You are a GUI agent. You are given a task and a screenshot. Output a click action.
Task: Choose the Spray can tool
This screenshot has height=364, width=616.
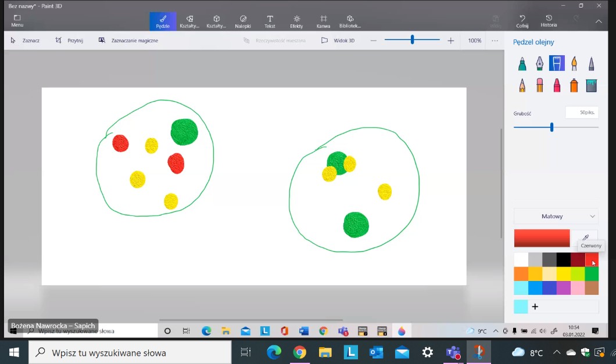click(574, 85)
